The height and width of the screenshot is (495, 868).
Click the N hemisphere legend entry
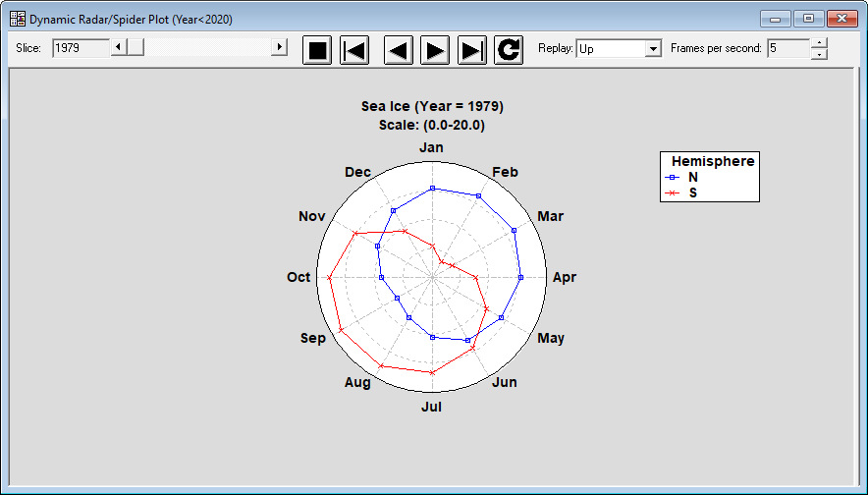click(x=692, y=177)
